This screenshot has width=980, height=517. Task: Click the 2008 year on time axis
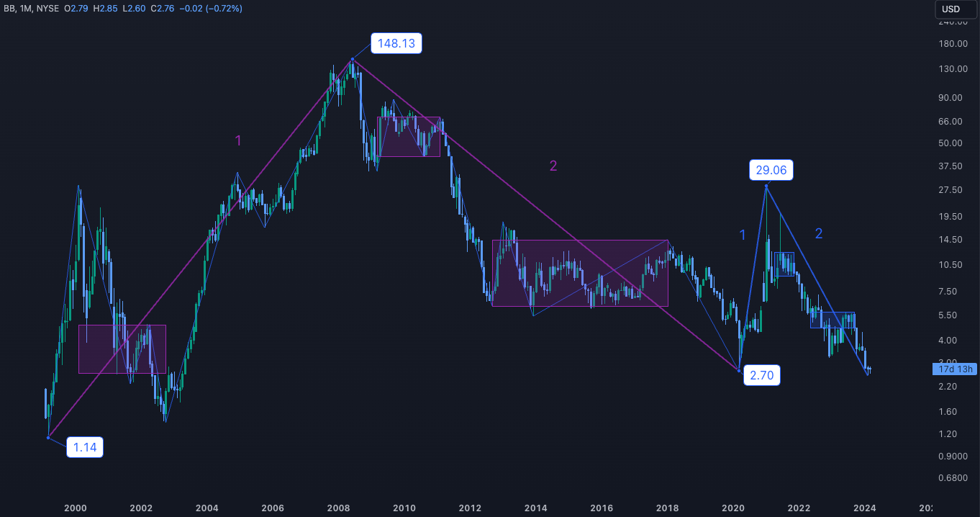[x=339, y=508]
